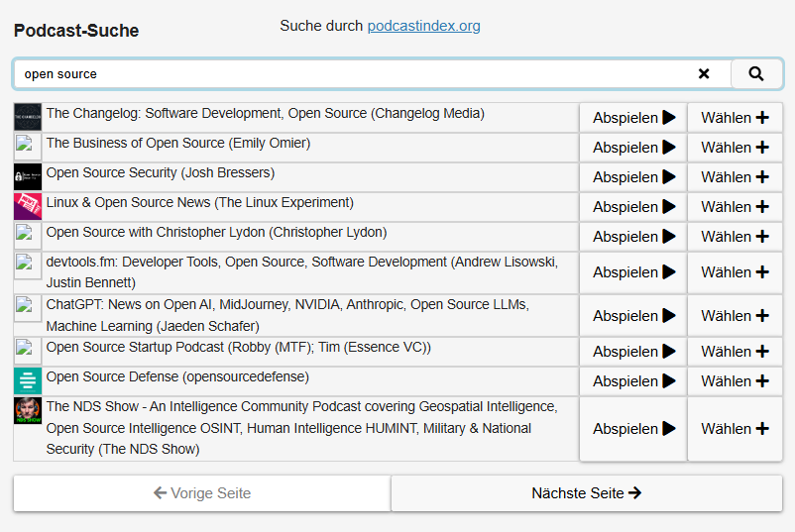The height and width of the screenshot is (532, 795).
Task: Click title 'Linux & Open Source News (The Linux Experiment)'
Action: pos(200,202)
